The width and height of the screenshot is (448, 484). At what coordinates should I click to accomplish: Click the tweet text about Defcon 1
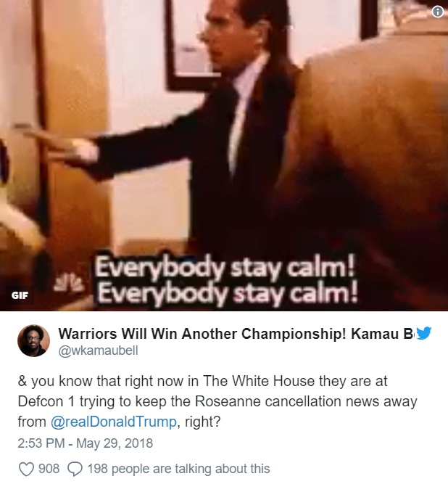(x=217, y=401)
